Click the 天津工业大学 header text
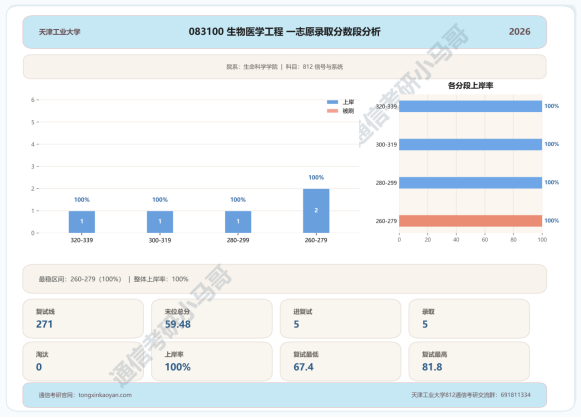581x418 pixels. [x=60, y=32]
